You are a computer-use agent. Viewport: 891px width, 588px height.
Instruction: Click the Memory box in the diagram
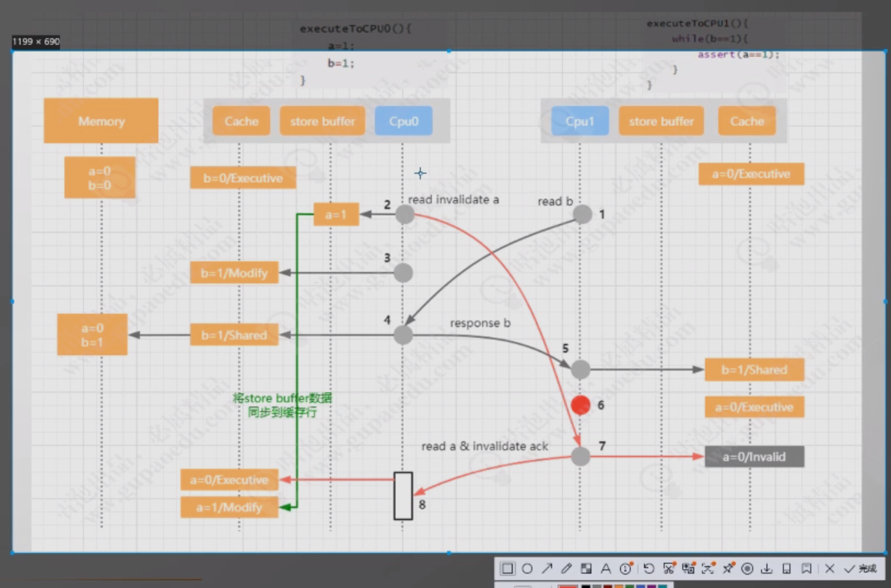101,120
